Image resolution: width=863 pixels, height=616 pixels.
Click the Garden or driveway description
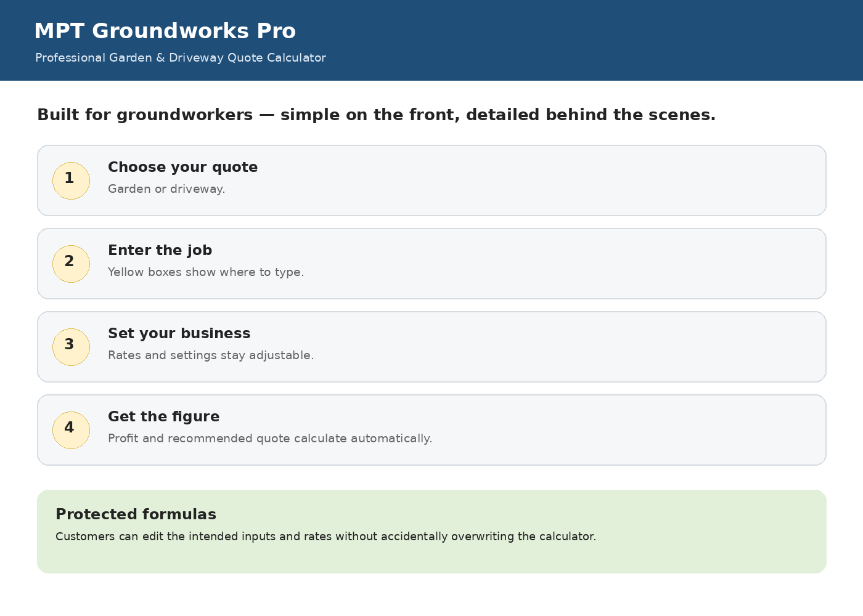click(x=166, y=189)
